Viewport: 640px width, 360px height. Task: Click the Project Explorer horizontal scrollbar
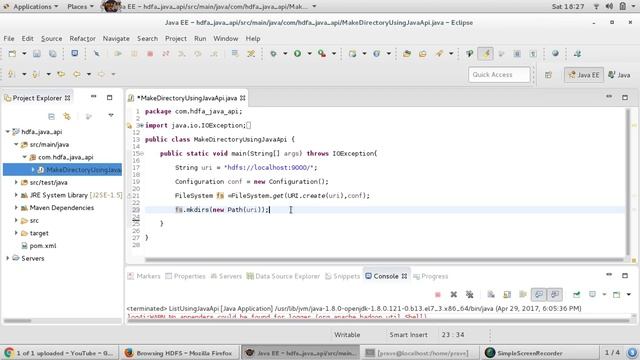[x=18, y=321]
